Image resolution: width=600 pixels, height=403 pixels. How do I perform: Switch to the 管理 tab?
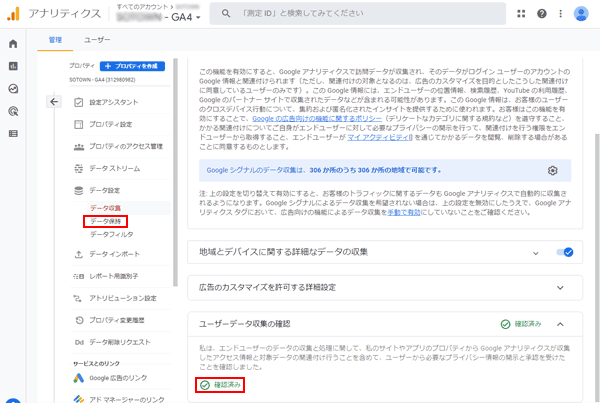pyautogui.click(x=55, y=40)
